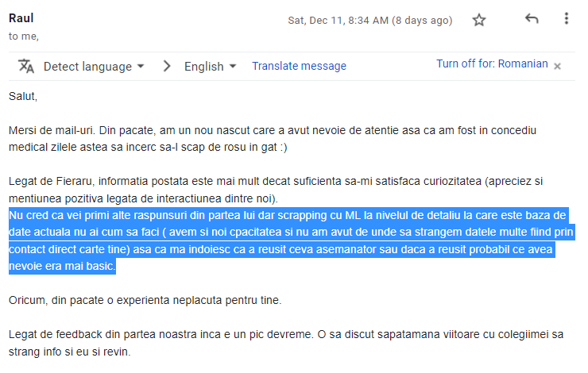588x373 pixels.
Task: Star the email from Raul
Action: point(479,20)
